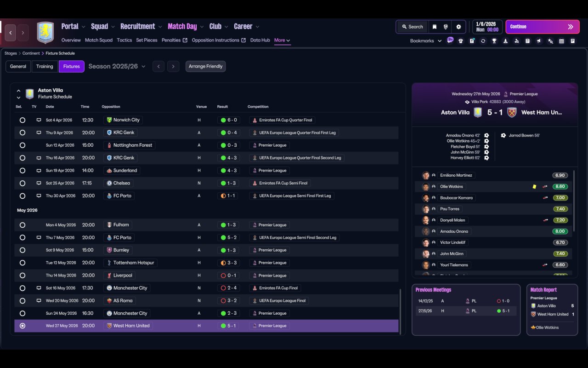This screenshot has height=368, width=588.
Task: Open the Stages breadcrumb link
Action: point(11,53)
